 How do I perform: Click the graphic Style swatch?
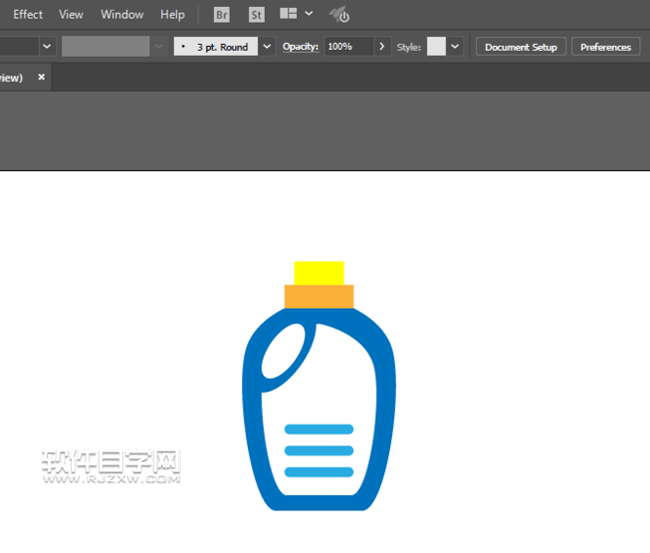pos(436,47)
